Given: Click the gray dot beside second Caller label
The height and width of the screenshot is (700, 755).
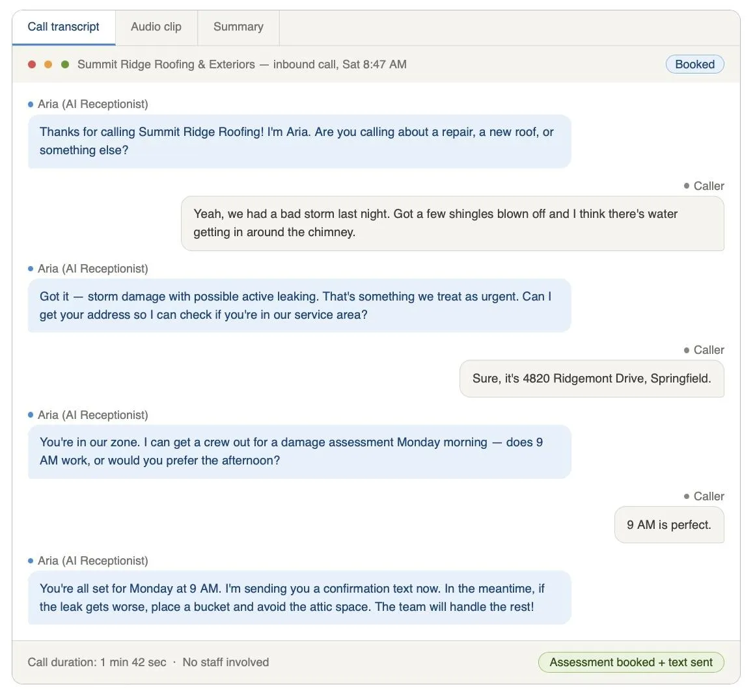Looking at the screenshot, I should (687, 349).
